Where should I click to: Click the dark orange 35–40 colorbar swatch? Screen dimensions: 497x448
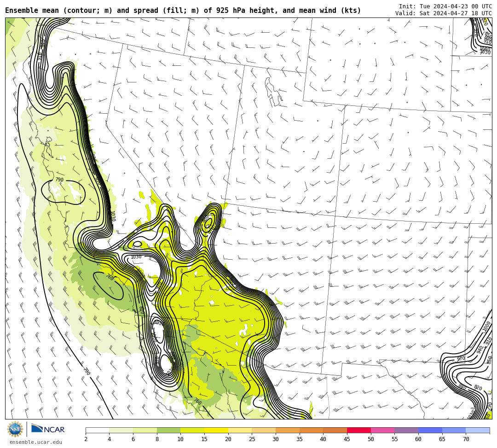(311, 430)
